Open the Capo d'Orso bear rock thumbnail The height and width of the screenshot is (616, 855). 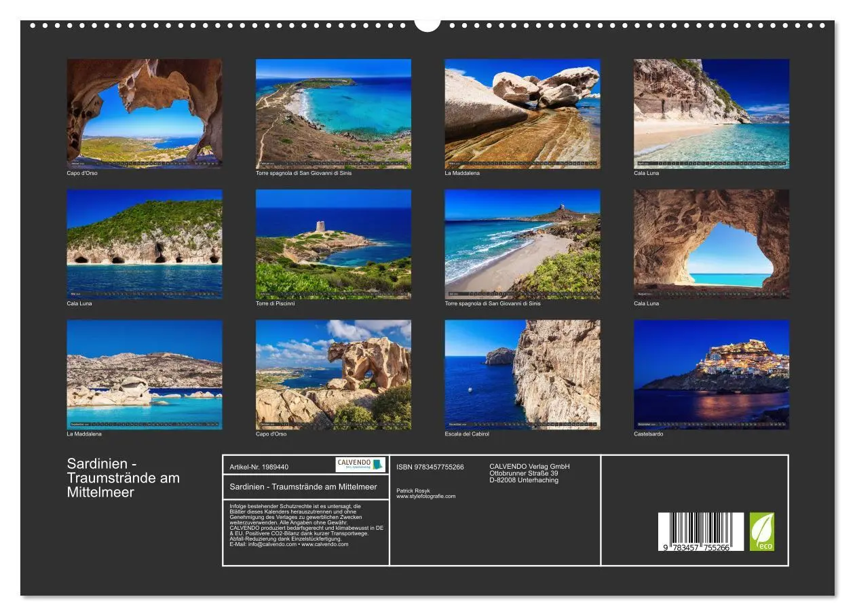tap(332, 375)
